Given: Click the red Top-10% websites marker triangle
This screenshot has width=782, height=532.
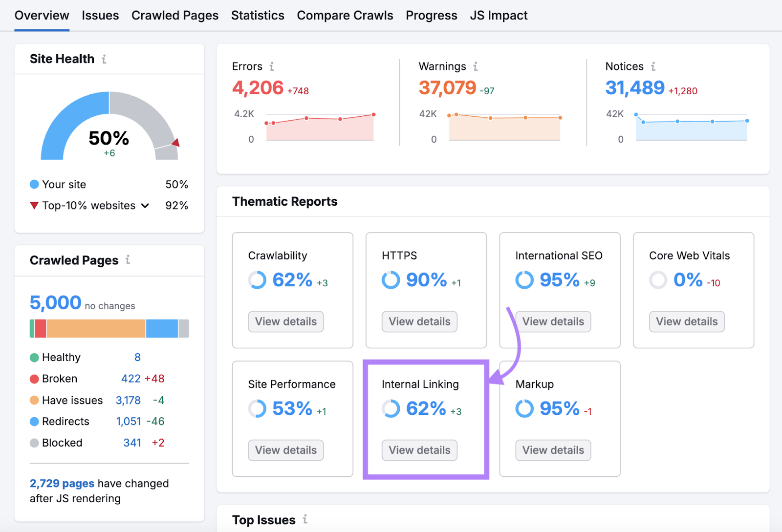Looking at the screenshot, I should click(x=34, y=206).
